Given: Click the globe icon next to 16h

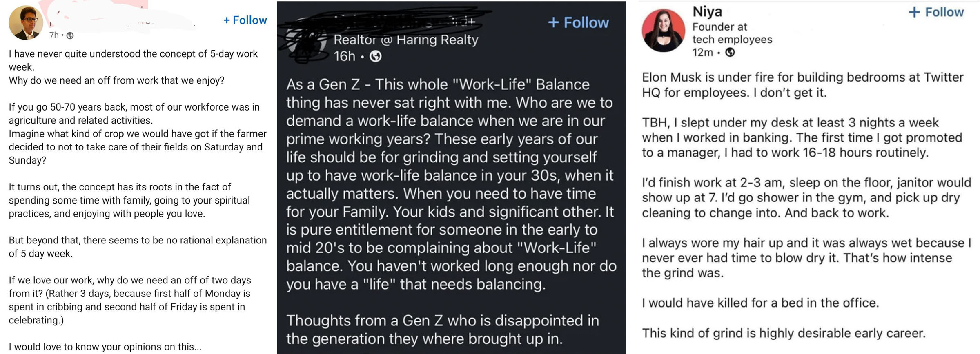Looking at the screenshot, I should tap(375, 56).
